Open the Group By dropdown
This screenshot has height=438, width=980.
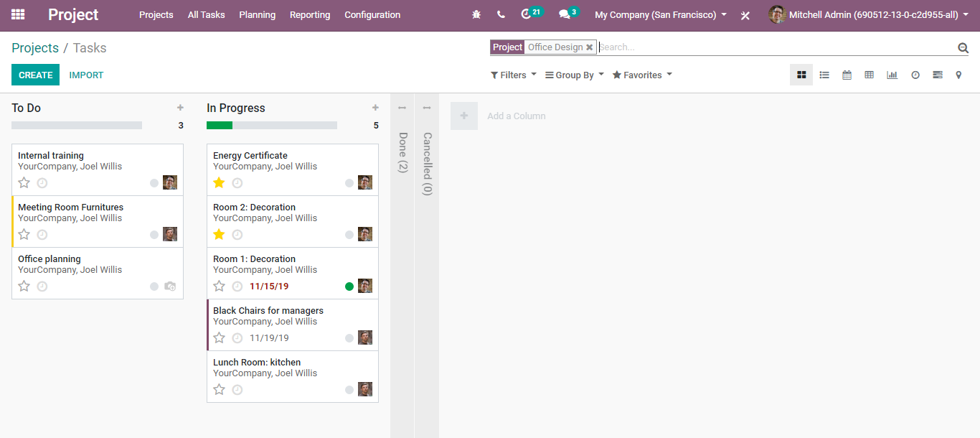[x=575, y=75]
